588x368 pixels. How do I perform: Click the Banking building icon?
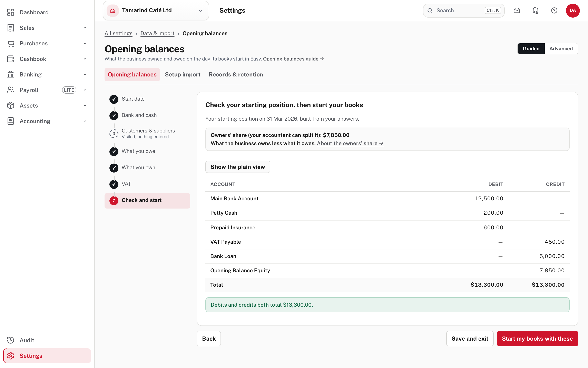click(10, 74)
